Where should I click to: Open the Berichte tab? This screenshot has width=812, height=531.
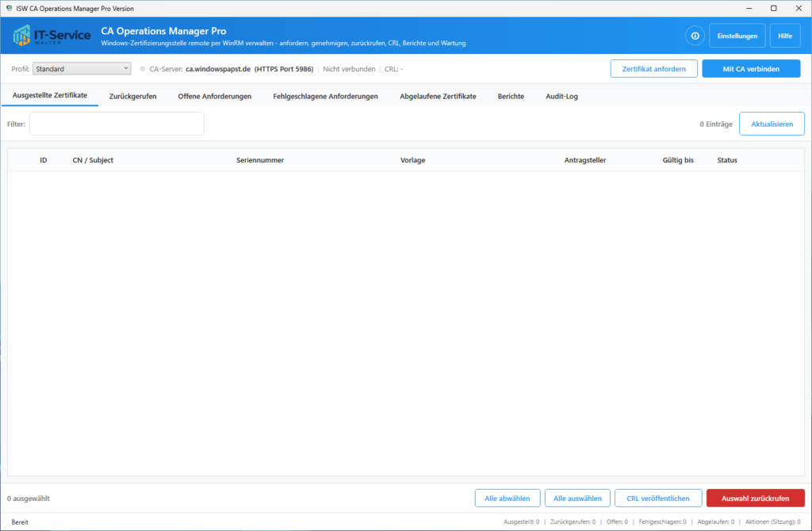click(511, 96)
